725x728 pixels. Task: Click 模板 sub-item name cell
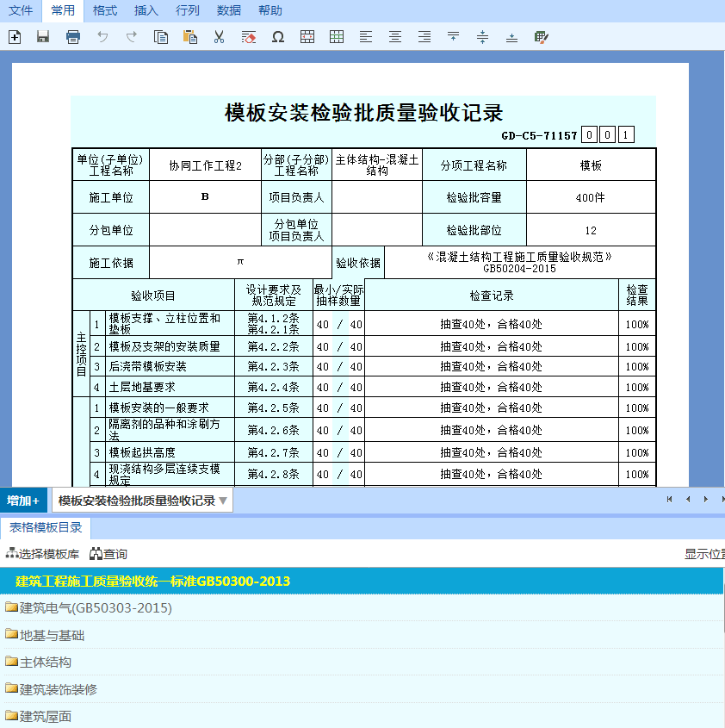click(x=591, y=165)
